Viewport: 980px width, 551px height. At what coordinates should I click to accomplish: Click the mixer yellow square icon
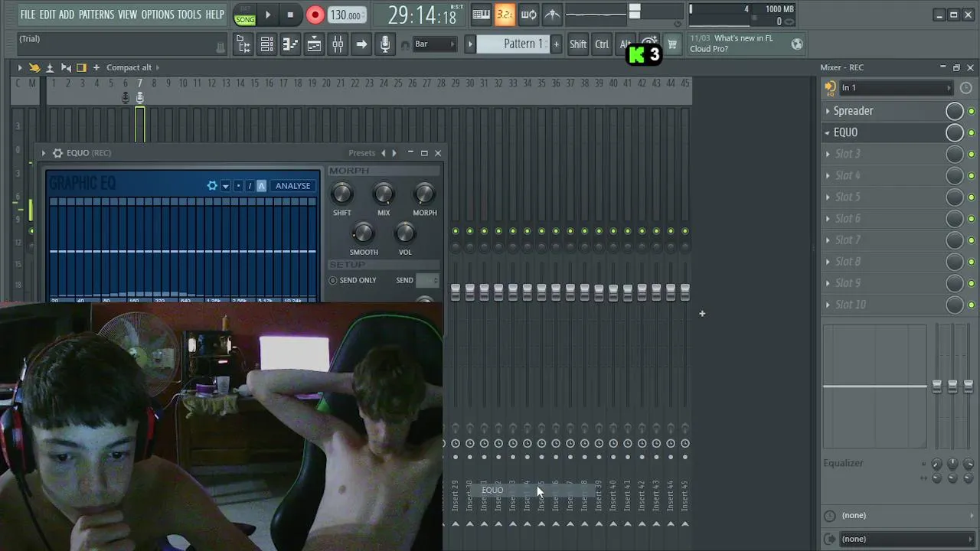pos(82,67)
